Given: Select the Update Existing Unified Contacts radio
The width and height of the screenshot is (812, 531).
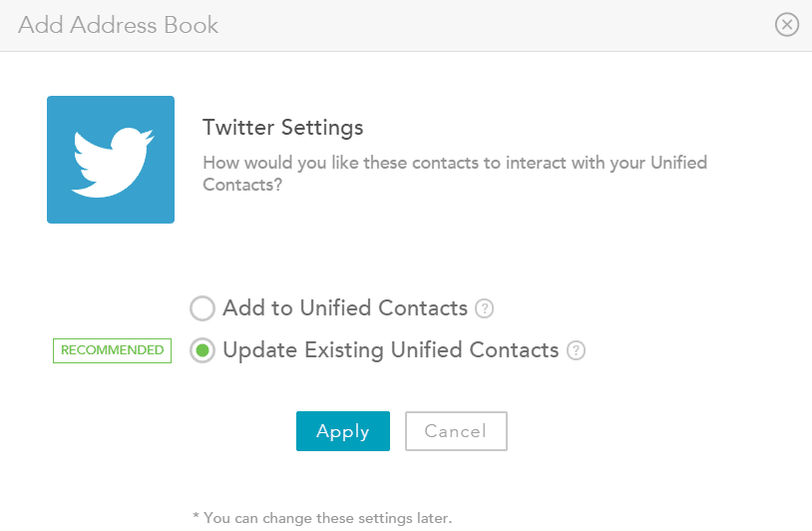Looking at the screenshot, I should point(202,350).
